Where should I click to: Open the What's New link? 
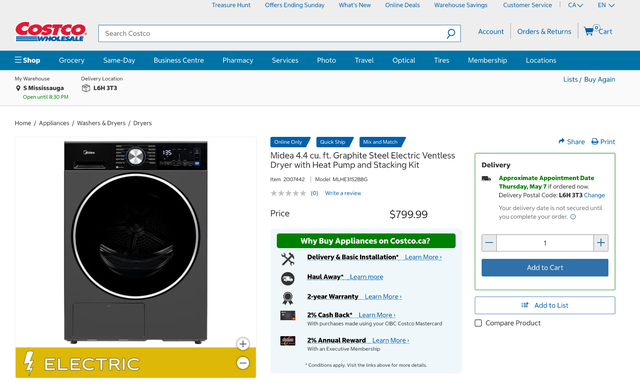click(355, 5)
